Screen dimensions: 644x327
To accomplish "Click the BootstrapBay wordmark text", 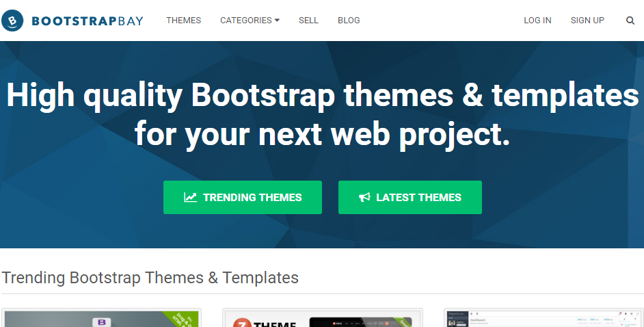I will click(x=88, y=21).
